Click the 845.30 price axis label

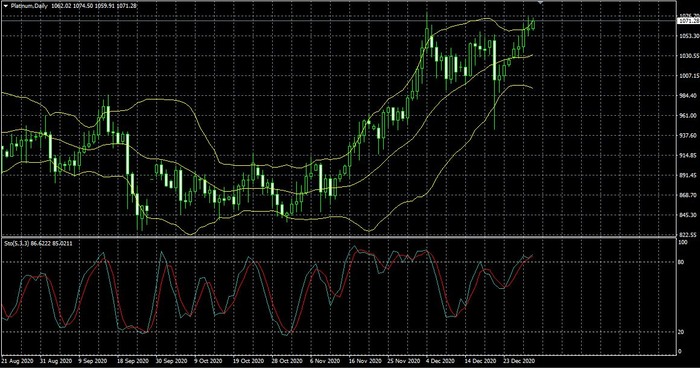pos(689,215)
